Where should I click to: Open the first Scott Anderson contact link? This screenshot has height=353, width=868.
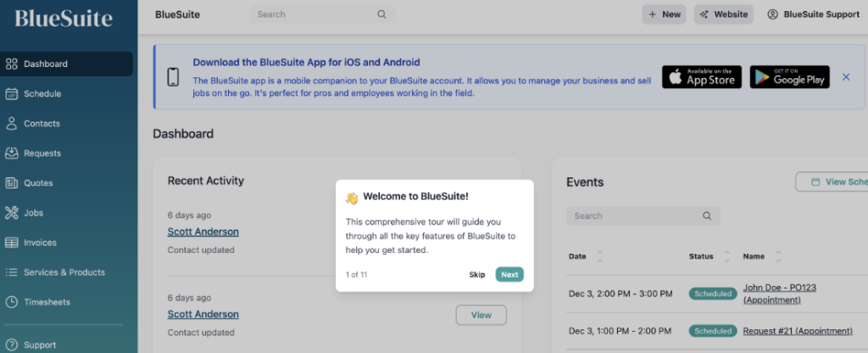click(203, 232)
